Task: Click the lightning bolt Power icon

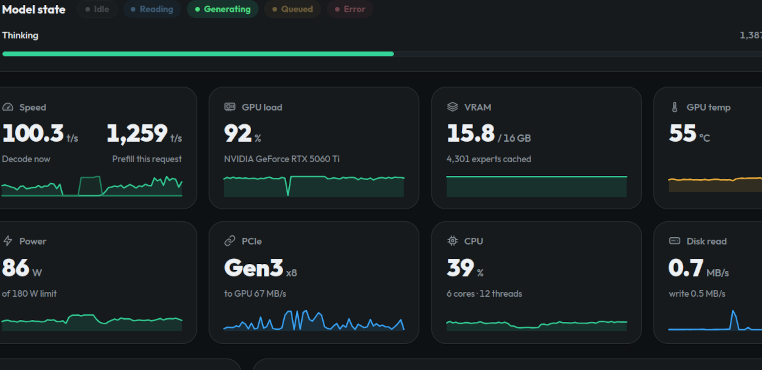Action: [7, 241]
